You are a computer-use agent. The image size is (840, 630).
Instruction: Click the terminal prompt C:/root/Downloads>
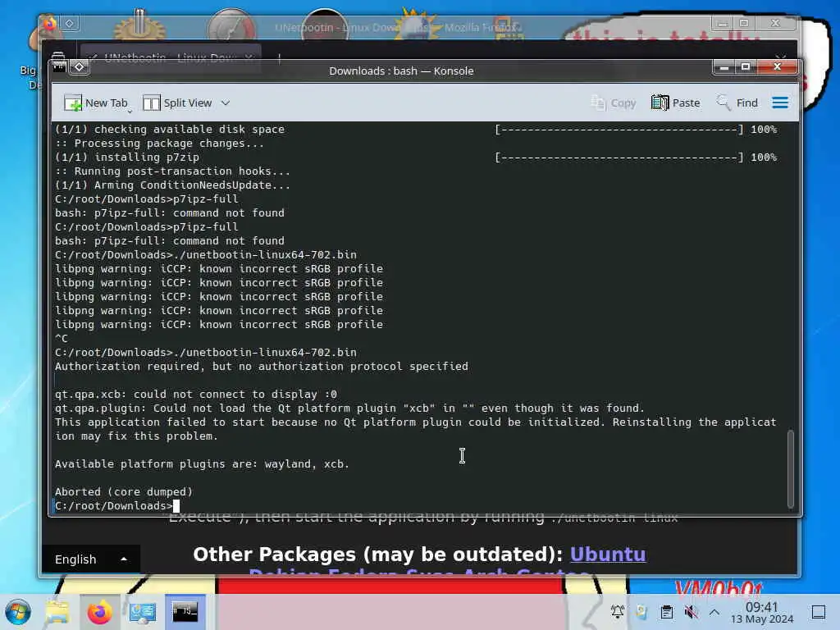click(x=113, y=505)
